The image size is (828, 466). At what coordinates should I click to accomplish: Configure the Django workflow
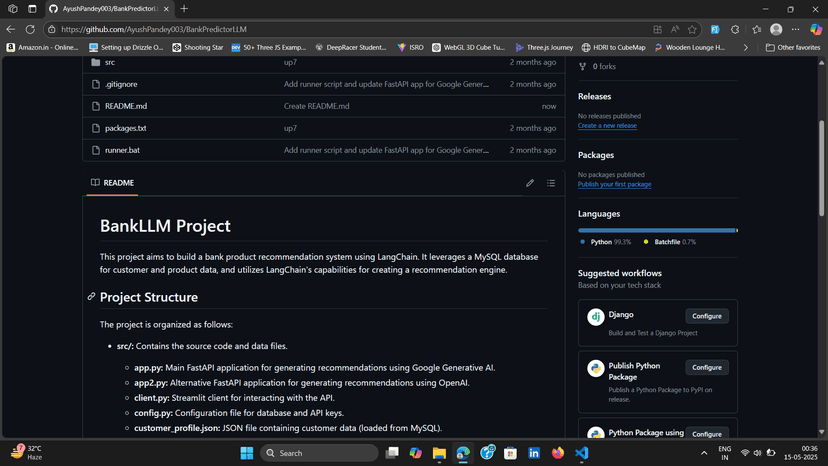point(707,316)
